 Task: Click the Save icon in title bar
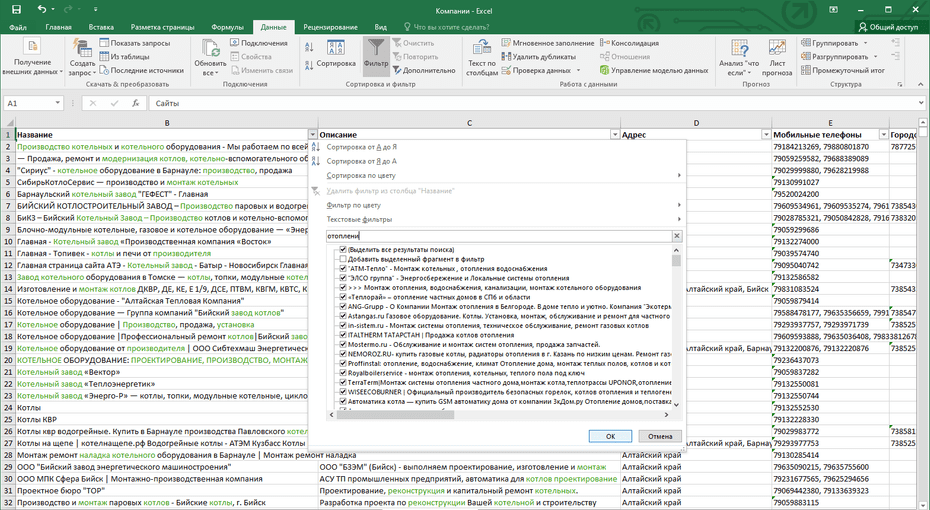[16, 9]
